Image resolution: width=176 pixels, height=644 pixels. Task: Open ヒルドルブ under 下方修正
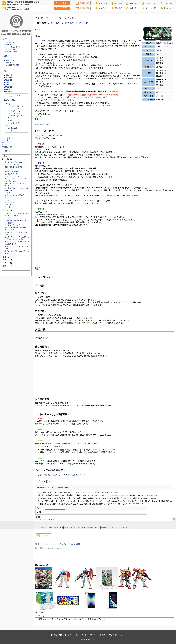(12, 130)
